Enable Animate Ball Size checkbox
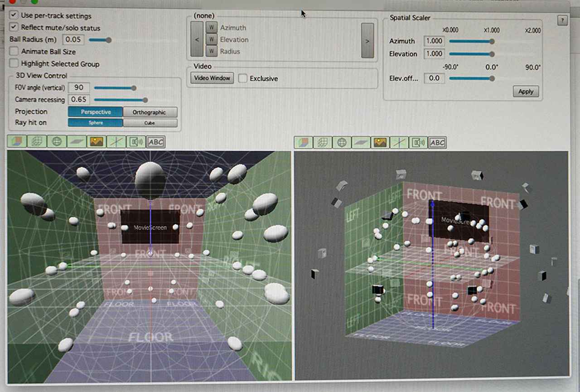The image size is (580, 392). (14, 52)
